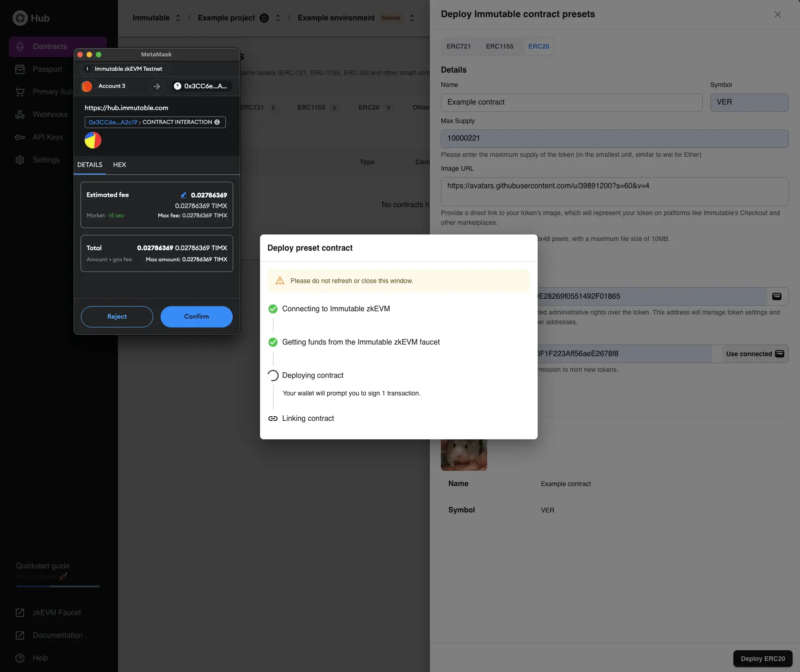Click the Hub logo icon
Screen dimensions: 800x672
point(20,18)
